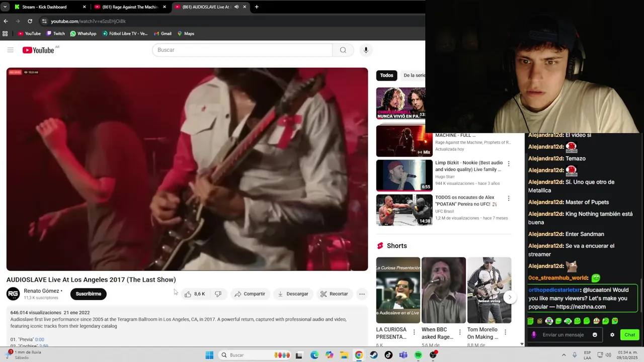Click the Descargar download button

pos(293,294)
